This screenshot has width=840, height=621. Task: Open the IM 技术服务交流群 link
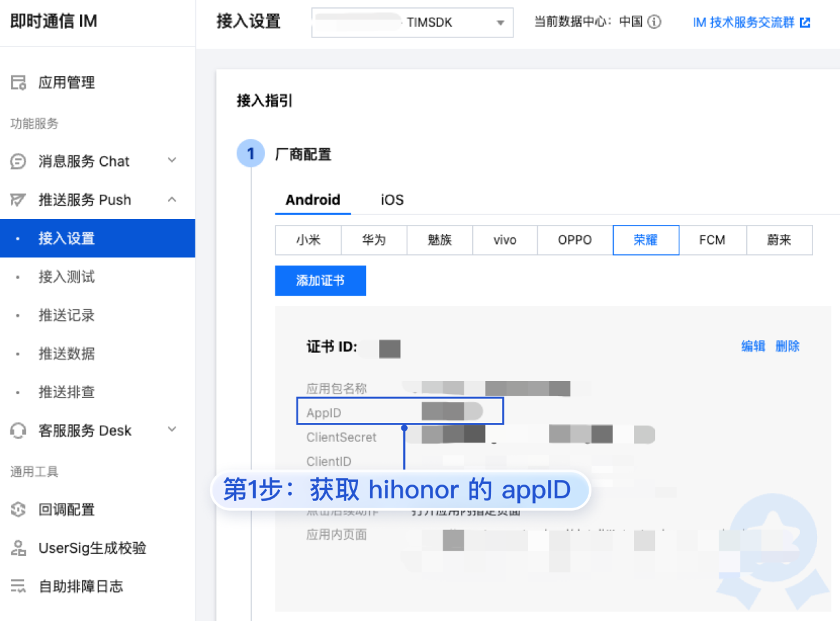coord(744,22)
